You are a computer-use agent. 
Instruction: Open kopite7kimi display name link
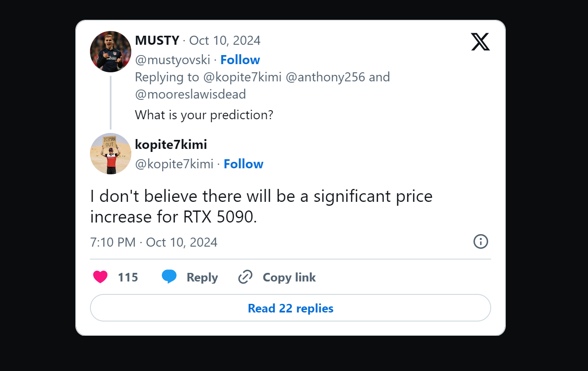171,145
